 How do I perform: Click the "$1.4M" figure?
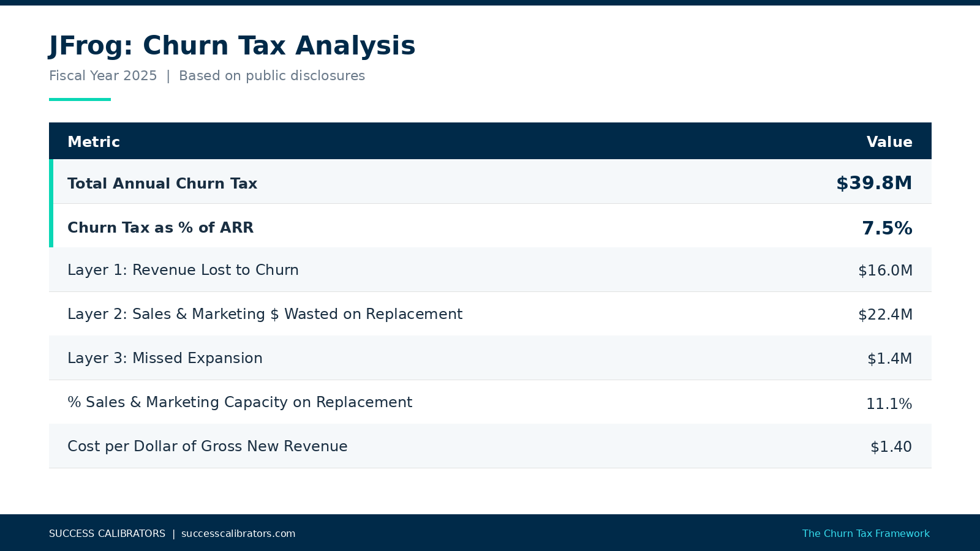[x=889, y=358]
